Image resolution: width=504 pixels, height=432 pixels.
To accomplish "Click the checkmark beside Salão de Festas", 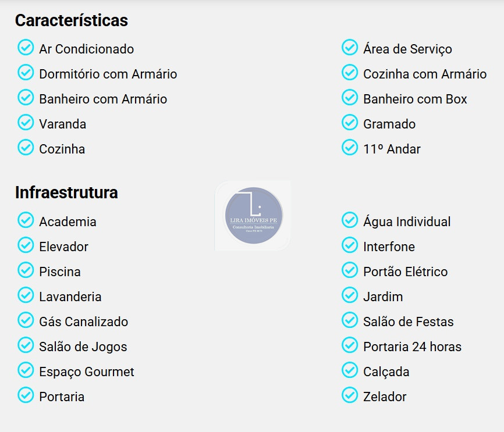I will tap(350, 320).
